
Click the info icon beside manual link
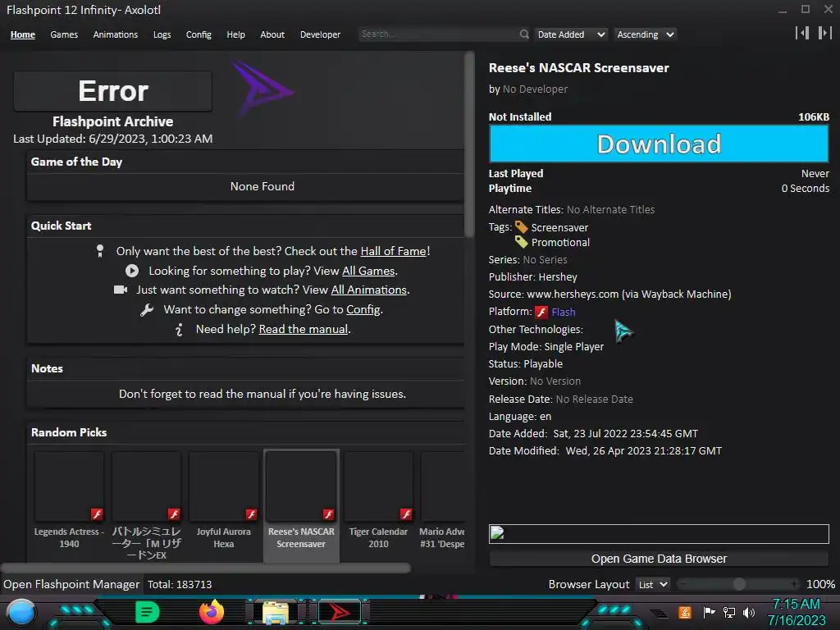(179, 330)
